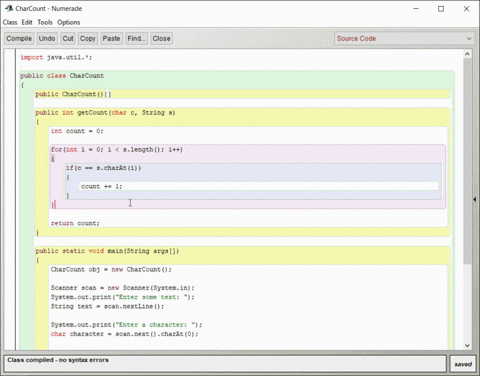Click the Close toolbar button
Viewport: 480px width, 376px height.
[161, 39]
